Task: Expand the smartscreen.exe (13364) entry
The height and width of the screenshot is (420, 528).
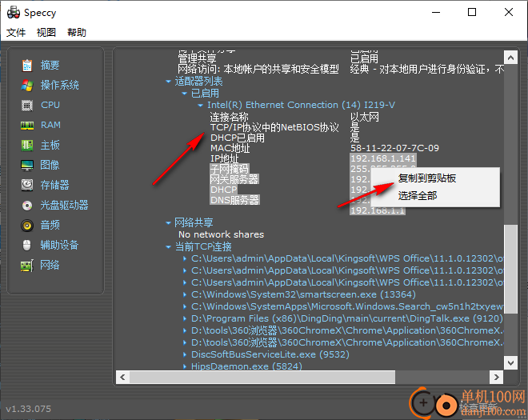Action: 185,294
